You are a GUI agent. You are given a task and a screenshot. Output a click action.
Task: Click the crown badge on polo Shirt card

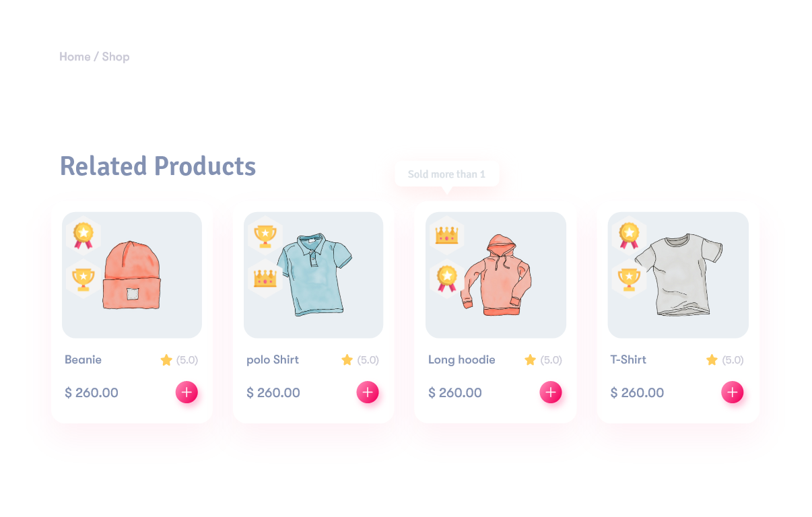tap(265, 278)
